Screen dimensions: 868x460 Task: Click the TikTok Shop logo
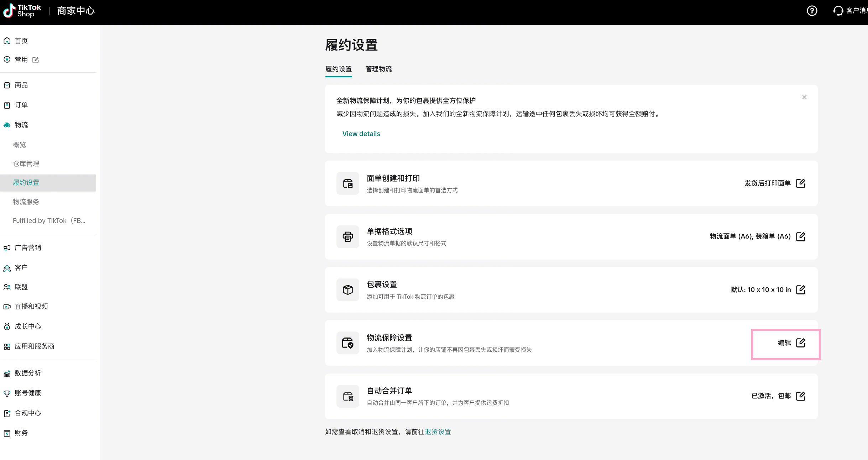click(x=22, y=11)
